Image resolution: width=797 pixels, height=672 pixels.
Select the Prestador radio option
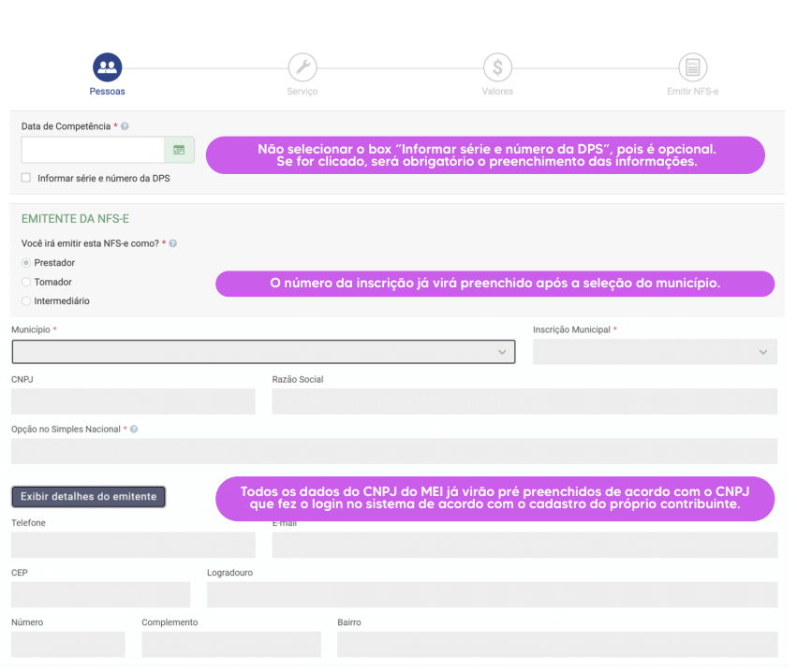pyautogui.click(x=26, y=263)
